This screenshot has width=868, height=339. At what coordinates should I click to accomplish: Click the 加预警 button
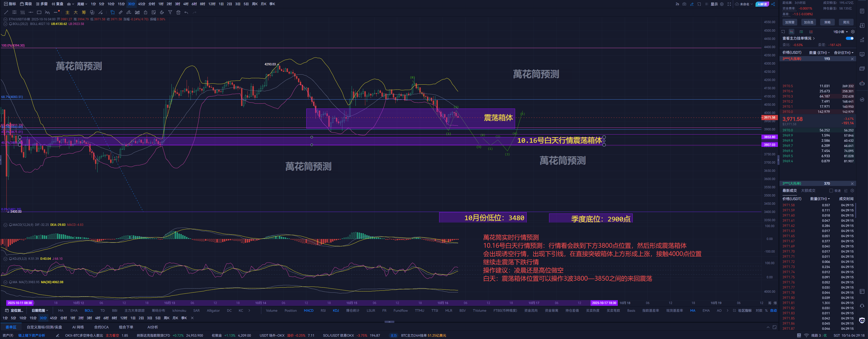(789, 22)
